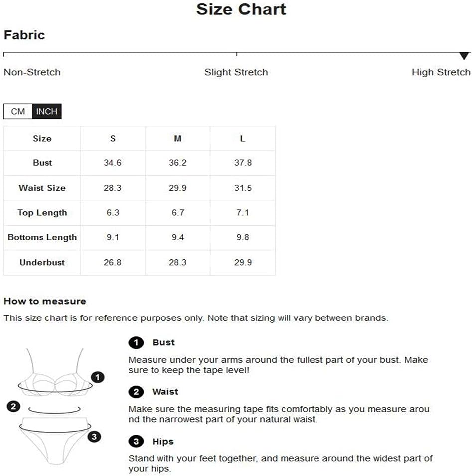Click the Bottoms Length row header
472x476 pixels.
(x=42, y=237)
